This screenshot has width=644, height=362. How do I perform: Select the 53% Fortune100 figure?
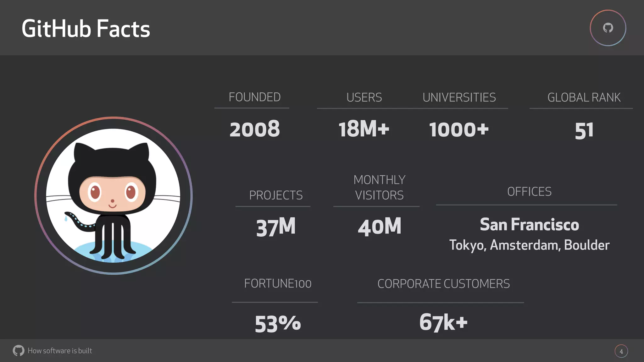pos(278,324)
